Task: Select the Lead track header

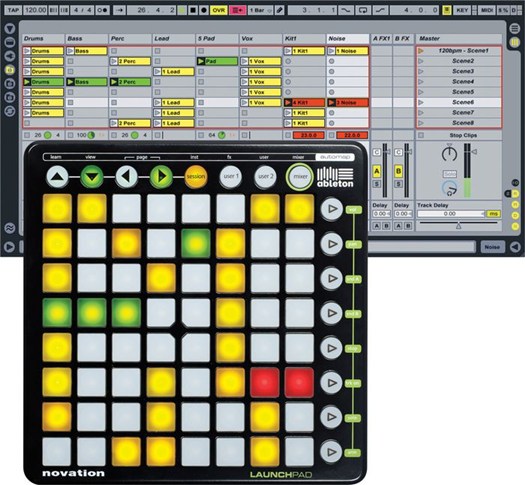Action: [174, 39]
